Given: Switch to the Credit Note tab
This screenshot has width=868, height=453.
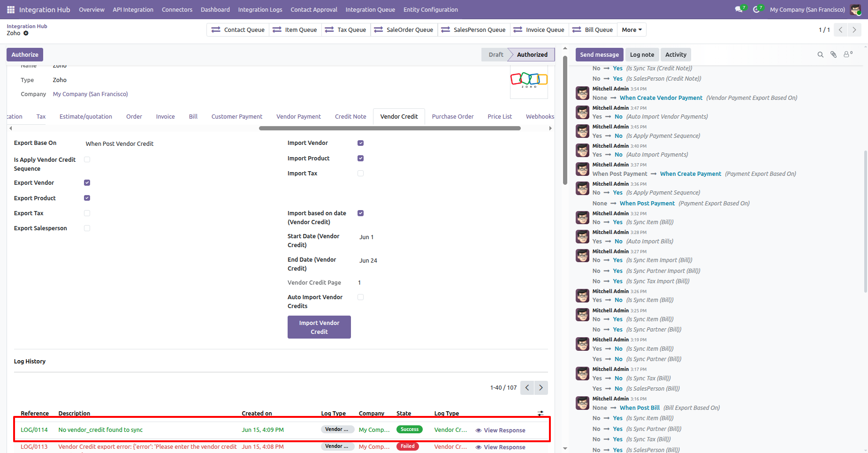Looking at the screenshot, I should tap(350, 117).
